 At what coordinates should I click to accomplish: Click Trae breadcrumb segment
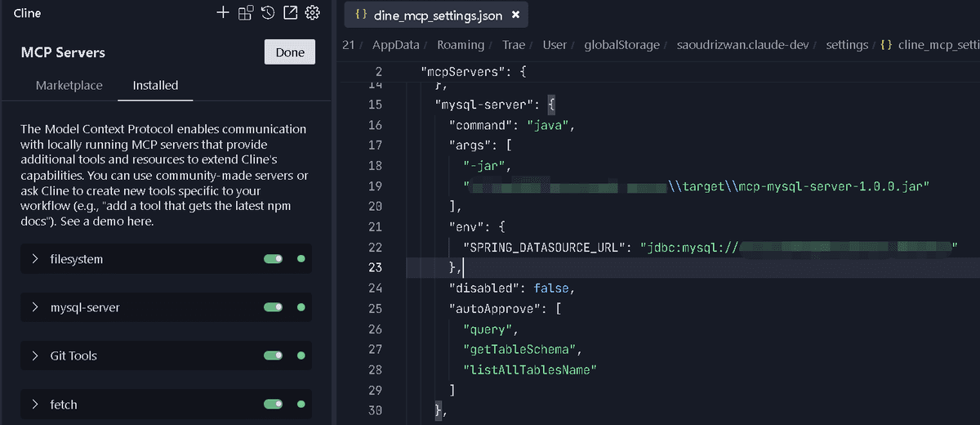pyautogui.click(x=514, y=45)
